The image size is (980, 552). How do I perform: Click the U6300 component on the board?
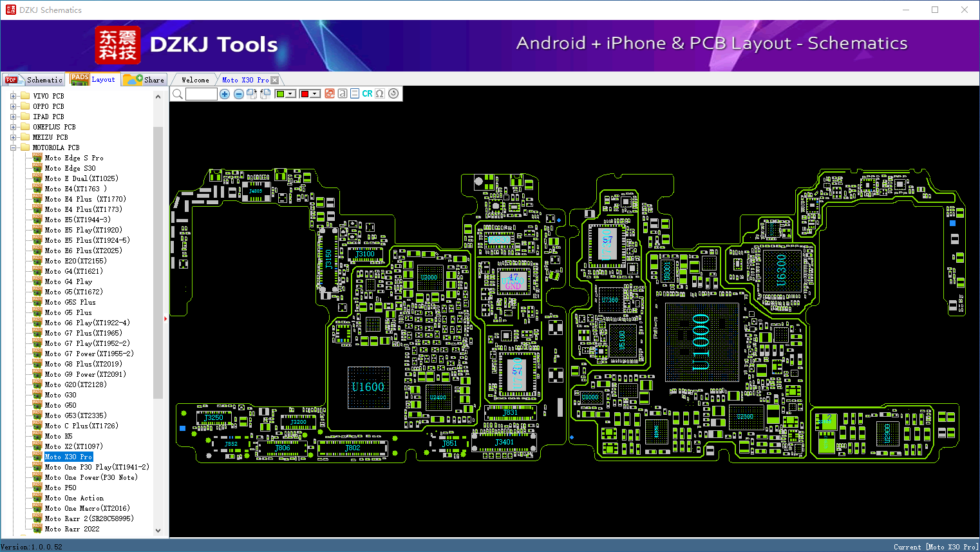[782, 271]
